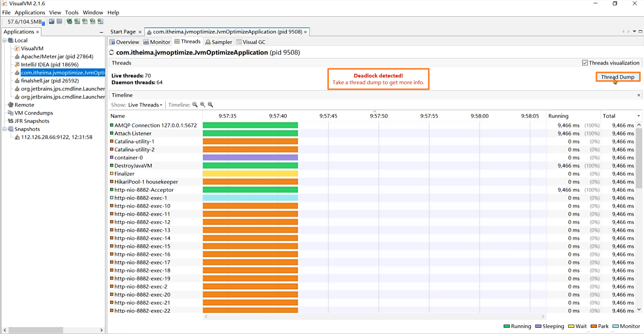
Task: Switch to the Sampler tab
Action: pos(219,42)
